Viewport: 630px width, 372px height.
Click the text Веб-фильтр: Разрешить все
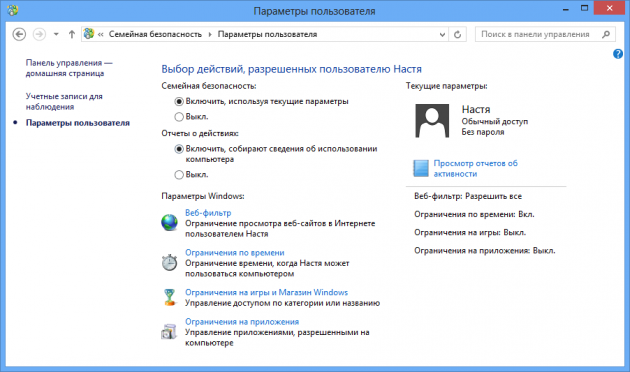[468, 196]
